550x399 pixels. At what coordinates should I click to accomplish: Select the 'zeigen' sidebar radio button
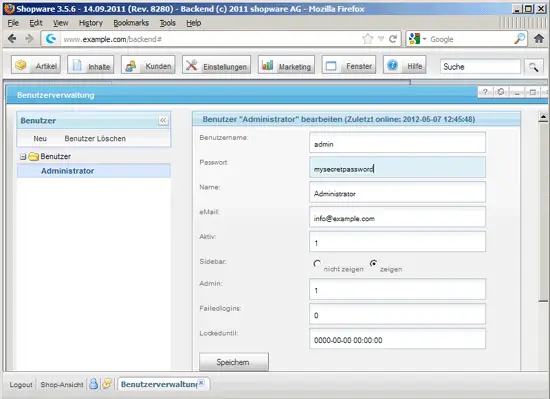374,263
